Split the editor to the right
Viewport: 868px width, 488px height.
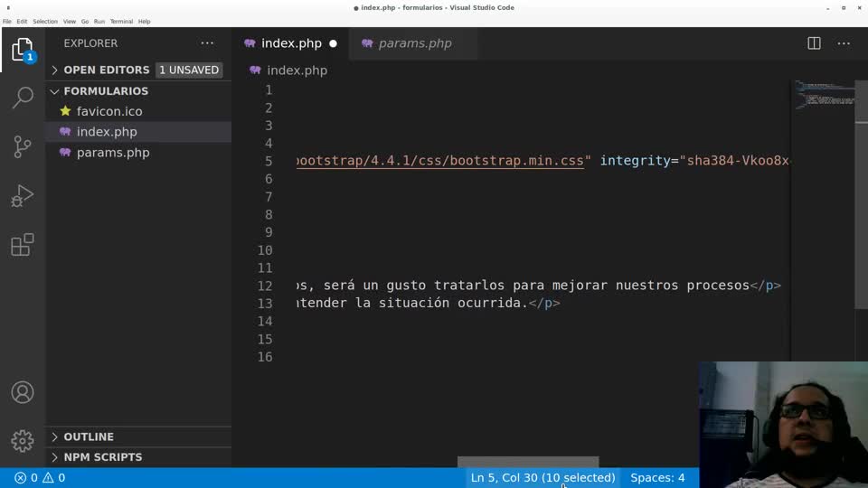pos(814,43)
